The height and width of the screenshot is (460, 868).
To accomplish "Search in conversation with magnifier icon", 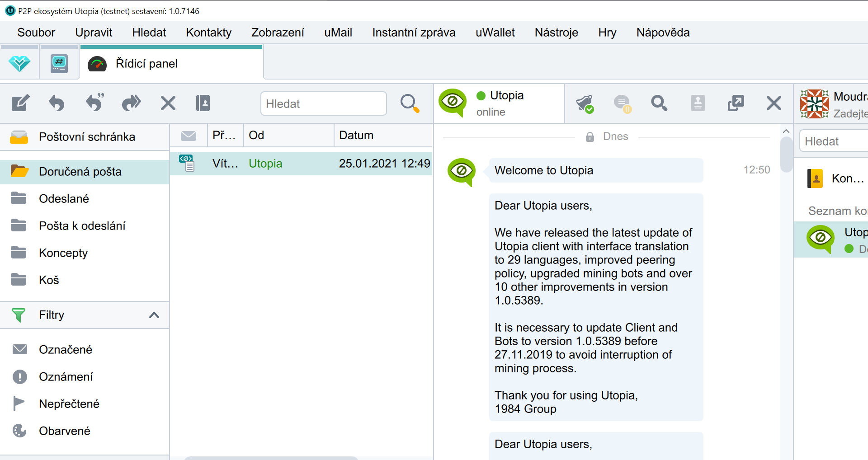I will point(659,103).
